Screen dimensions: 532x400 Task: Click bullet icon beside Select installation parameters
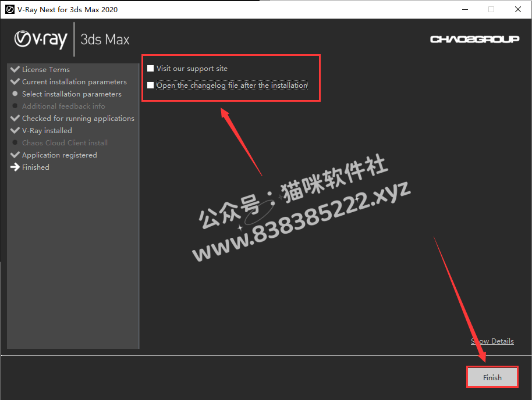click(x=15, y=94)
